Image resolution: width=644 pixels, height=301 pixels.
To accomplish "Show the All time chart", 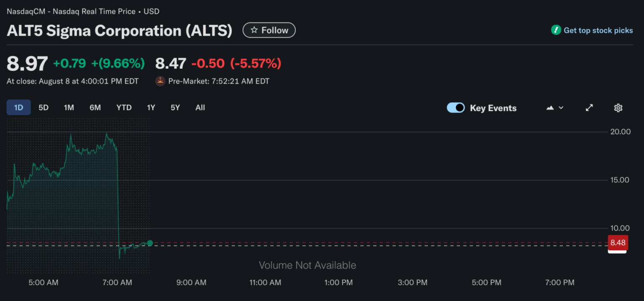I will click(200, 107).
